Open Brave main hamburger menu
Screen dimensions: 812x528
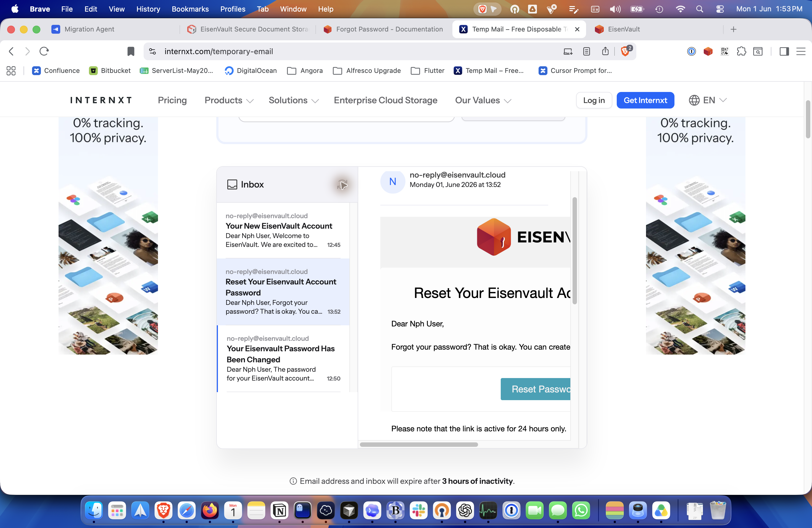click(801, 52)
